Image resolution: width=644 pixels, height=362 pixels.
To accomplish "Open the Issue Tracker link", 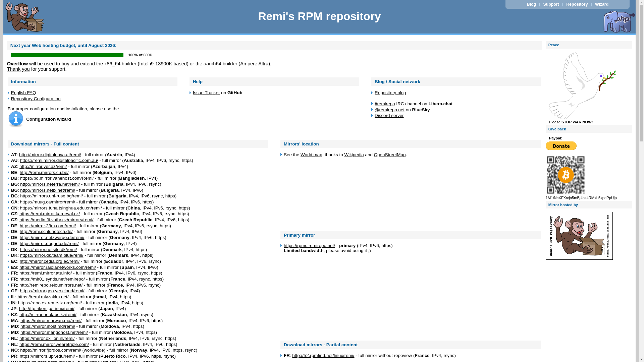I will click(x=206, y=93).
